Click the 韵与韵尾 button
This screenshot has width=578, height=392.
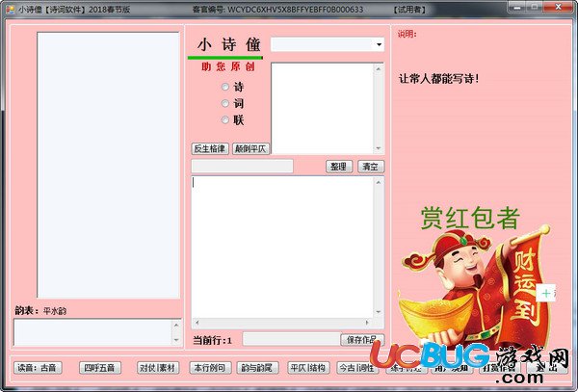point(257,368)
